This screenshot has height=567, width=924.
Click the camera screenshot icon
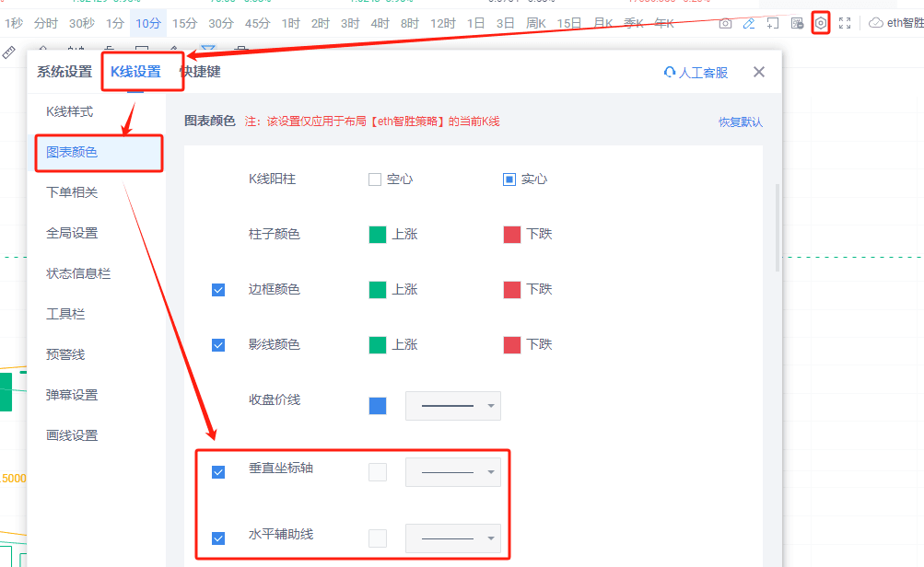[x=725, y=24]
